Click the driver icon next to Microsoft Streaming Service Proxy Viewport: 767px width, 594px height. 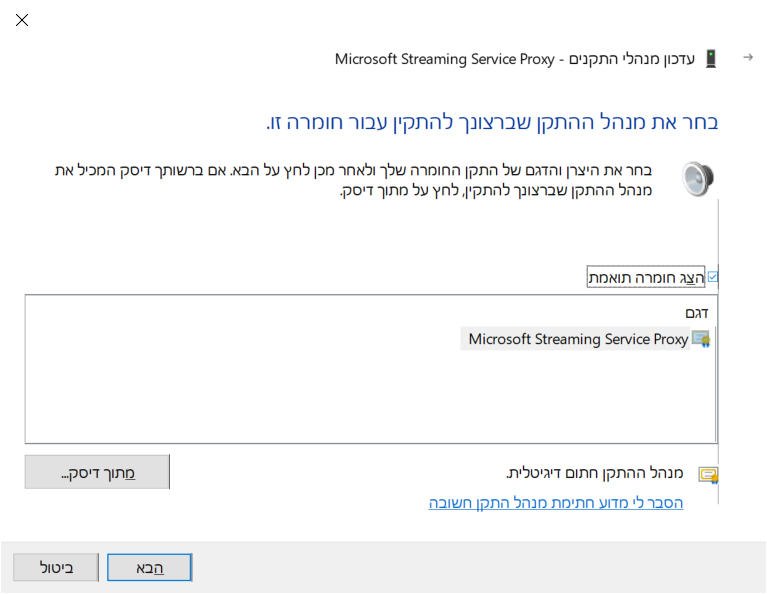tap(701, 339)
